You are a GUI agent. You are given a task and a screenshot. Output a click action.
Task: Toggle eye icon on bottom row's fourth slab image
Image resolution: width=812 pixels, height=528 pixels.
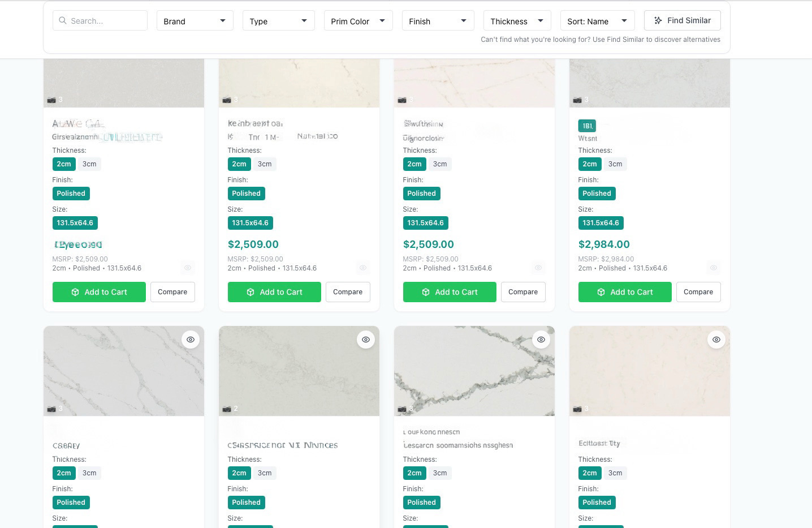(x=716, y=340)
